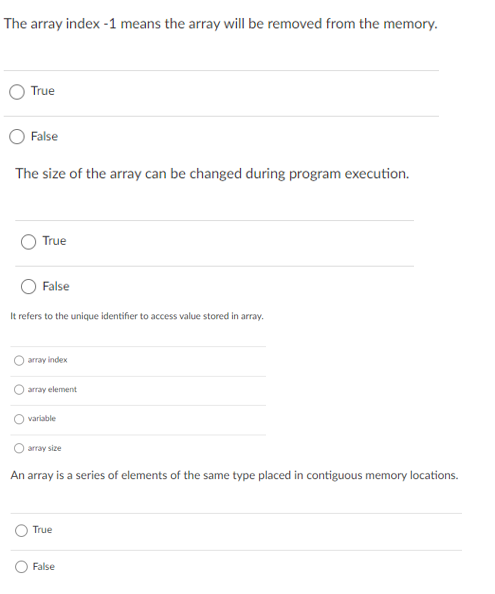This screenshot has width=495, height=594.
Task: Mark False radio for contiguous memory locations statement
Action: [x=21, y=567]
